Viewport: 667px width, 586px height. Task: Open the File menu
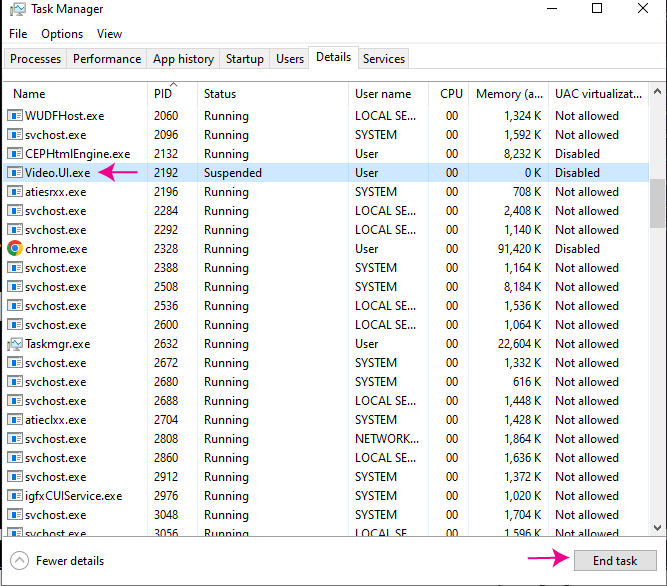pyautogui.click(x=18, y=34)
